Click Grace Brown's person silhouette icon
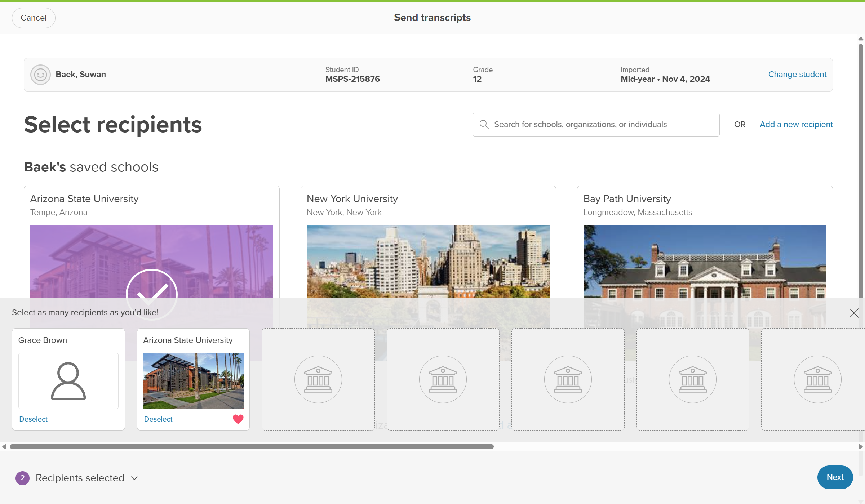This screenshot has height=504, width=865. coord(68,381)
